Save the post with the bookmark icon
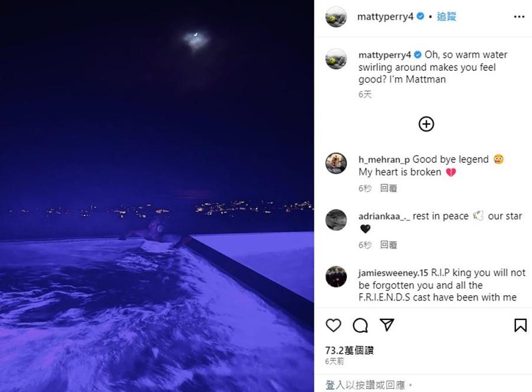 tap(520, 325)
